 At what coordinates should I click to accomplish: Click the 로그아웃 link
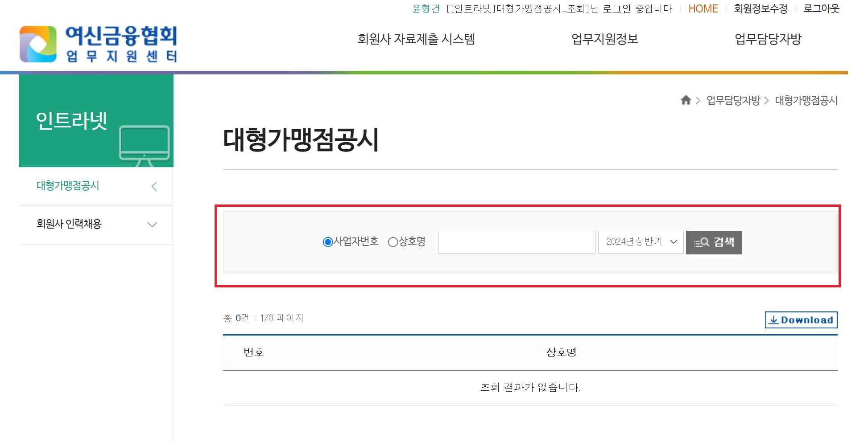pyautogui.click(x=821, y=9)
